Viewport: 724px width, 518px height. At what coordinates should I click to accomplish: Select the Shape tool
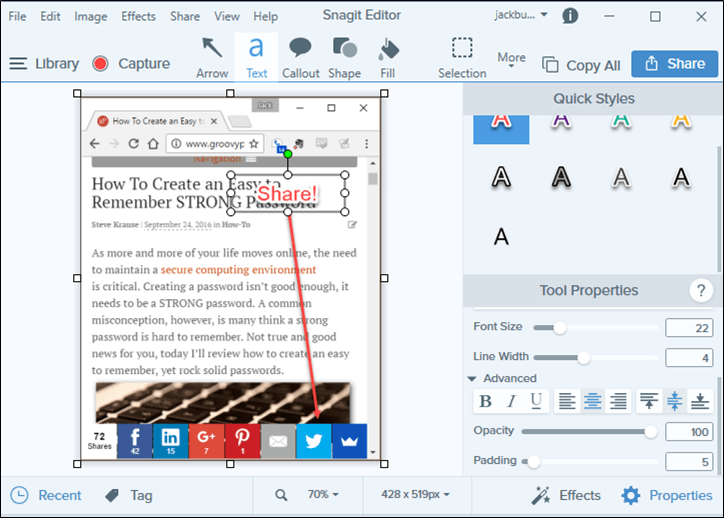(x=344, y=58)
